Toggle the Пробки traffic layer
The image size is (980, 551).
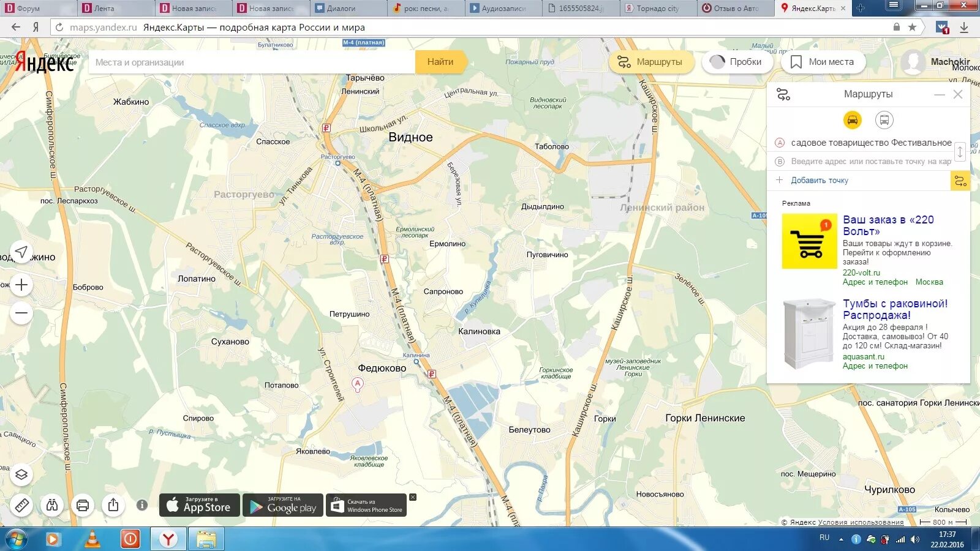coord(736,62)
